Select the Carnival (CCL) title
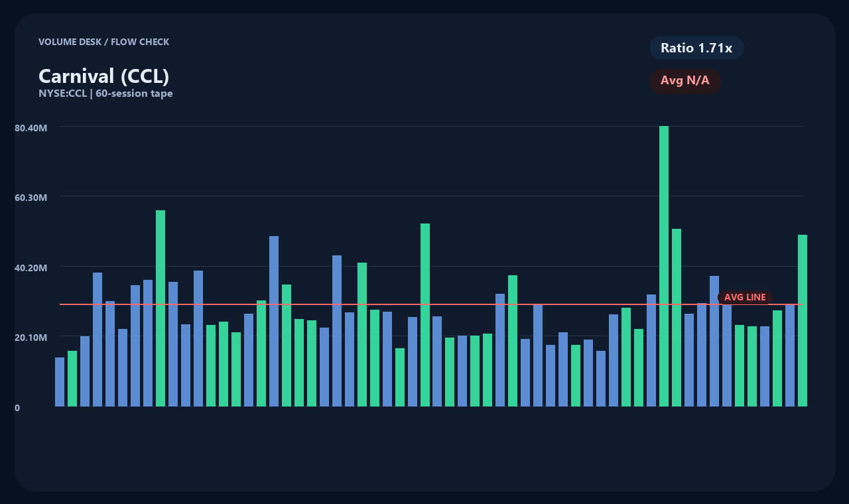 [104, 76]
